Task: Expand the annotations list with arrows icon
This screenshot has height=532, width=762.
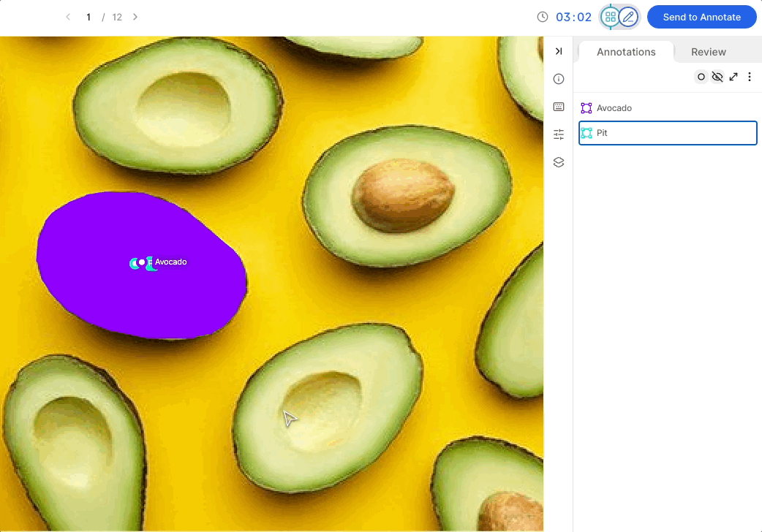Action: coord(733,77)
